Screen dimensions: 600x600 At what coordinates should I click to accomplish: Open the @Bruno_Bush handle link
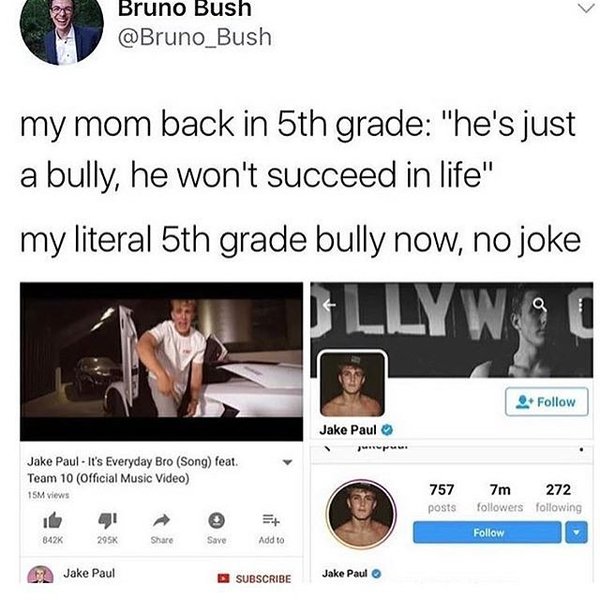point(195,37)
